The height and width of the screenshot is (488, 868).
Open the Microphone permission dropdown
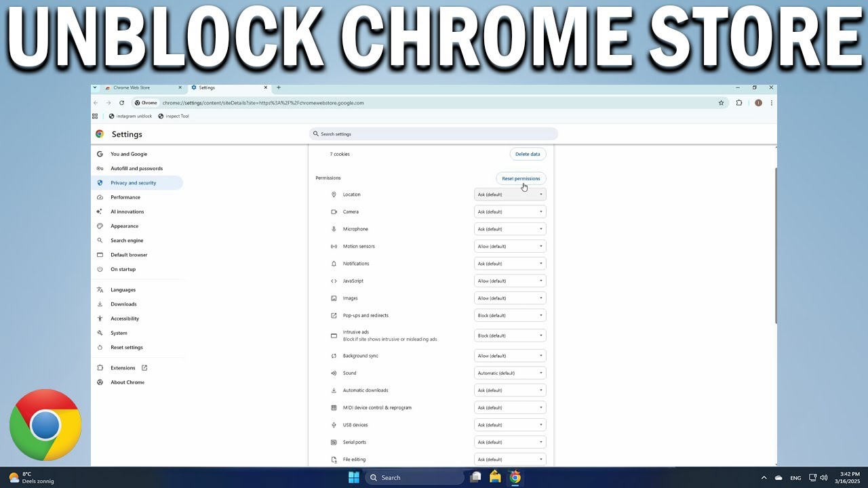coord(510,229)
